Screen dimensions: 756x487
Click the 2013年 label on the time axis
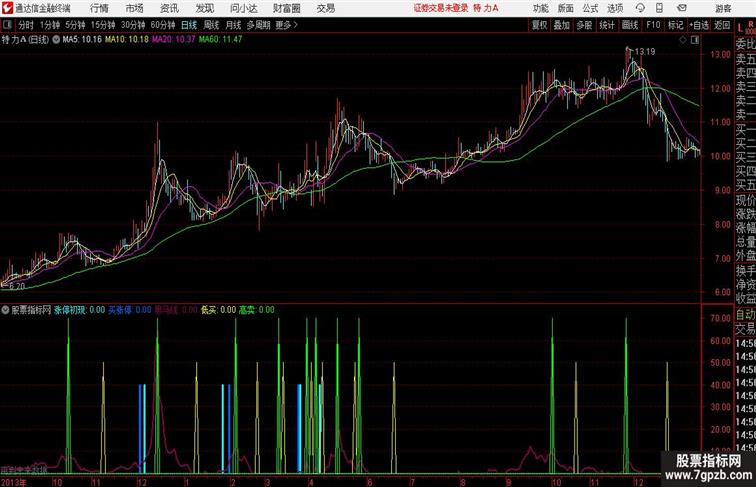click(x=14, y=482)
